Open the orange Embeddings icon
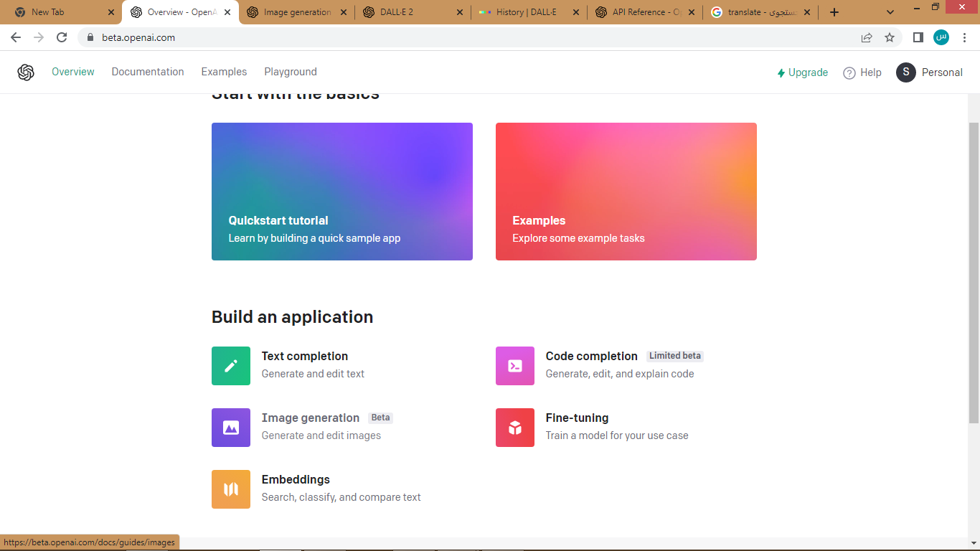Image resolution: width=980 pixels, height=551 pixels. 231,489
